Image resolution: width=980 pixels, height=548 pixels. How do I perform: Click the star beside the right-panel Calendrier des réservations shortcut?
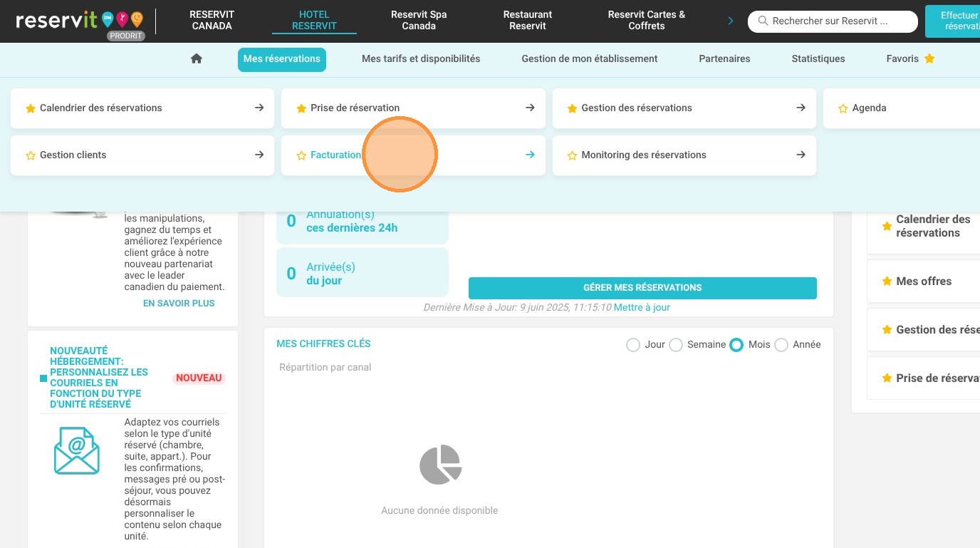887,227
